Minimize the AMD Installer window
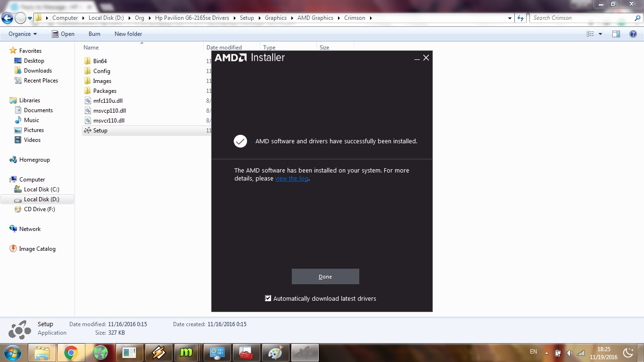Viewport: 644px width, 362px height. click(x=417, y=58)
